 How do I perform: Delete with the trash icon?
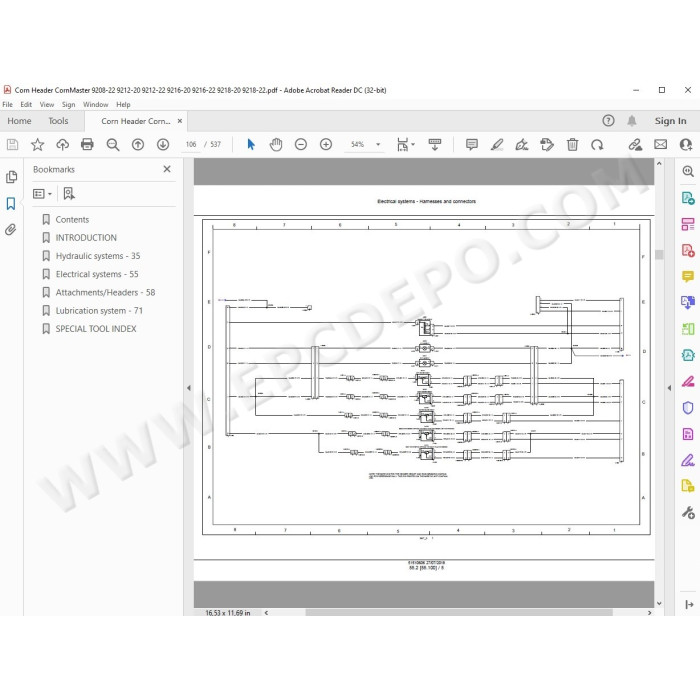point(572,144)
